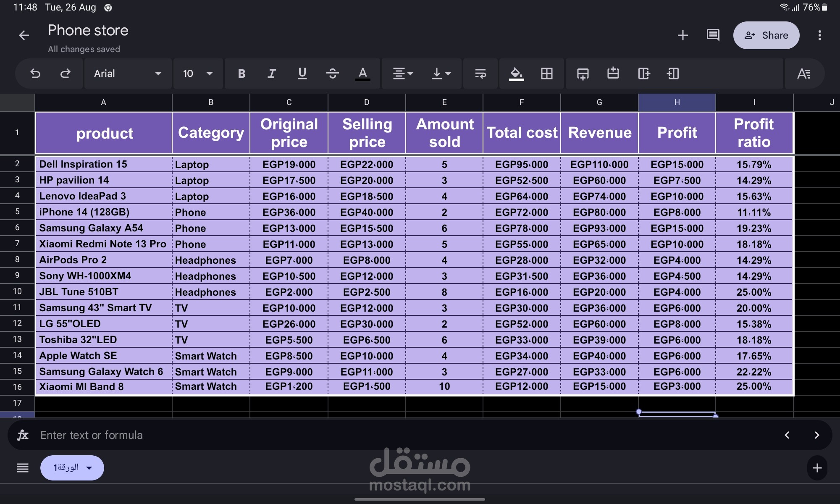Select profit ratio 22.22% cell
The image size is (840, 504).
coord(754,372)
